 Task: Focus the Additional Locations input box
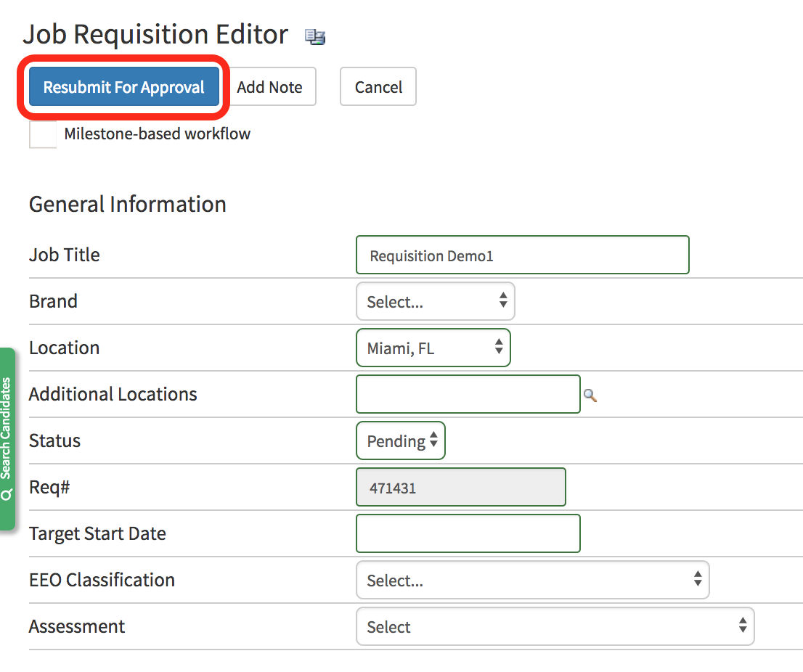468,395
